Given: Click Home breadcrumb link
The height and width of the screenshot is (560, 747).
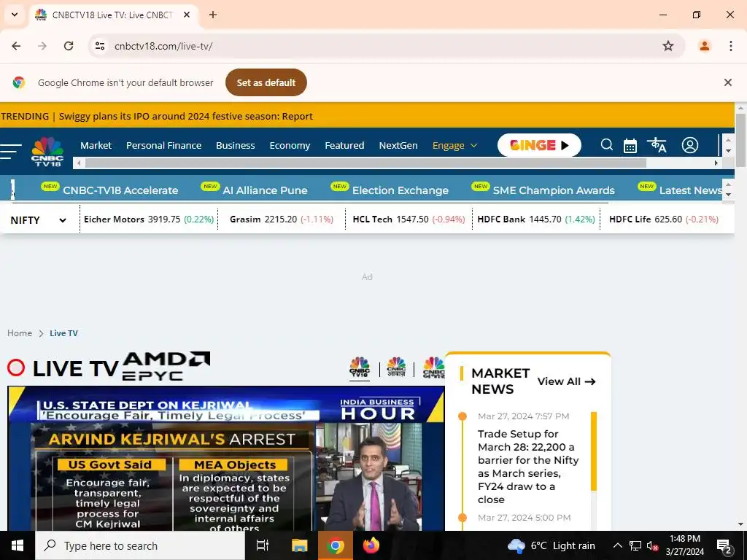Looking at the screenshot, I should [x=20, y=332].
